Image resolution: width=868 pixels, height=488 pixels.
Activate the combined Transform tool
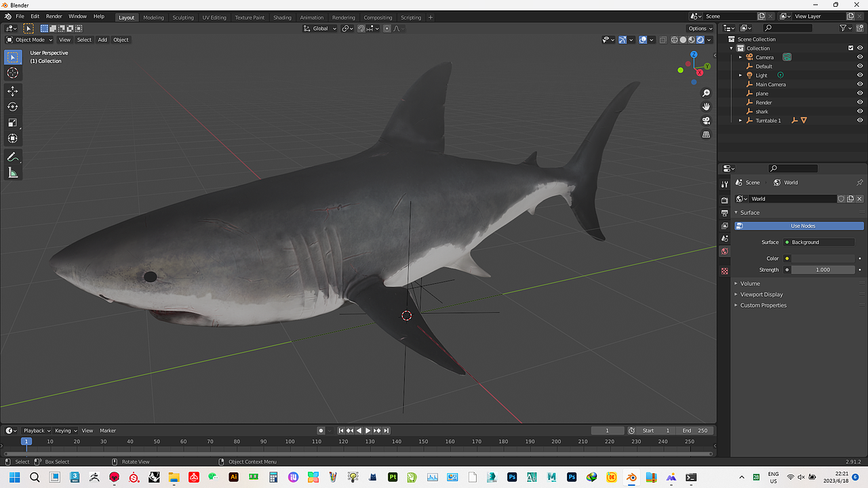[13, 138]
